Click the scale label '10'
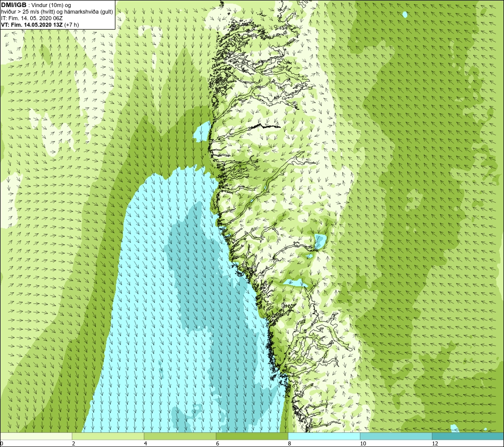This screenshot has height=447, width=504. tap(363, 443)
